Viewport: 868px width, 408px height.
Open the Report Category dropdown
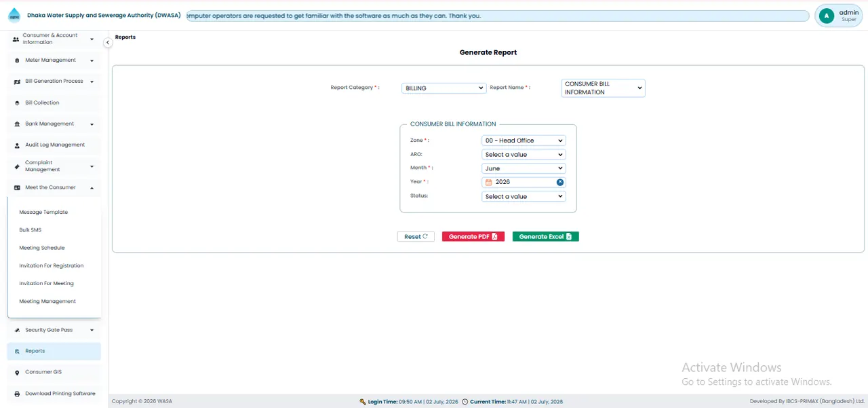[443, 88]
